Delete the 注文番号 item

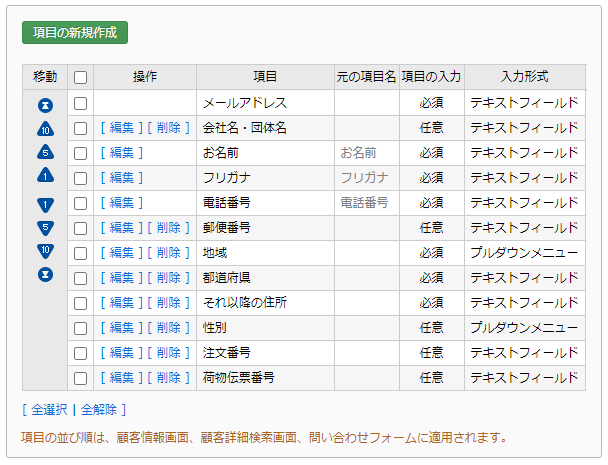169,353
